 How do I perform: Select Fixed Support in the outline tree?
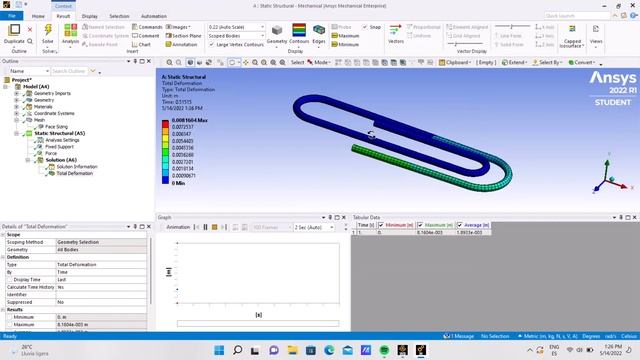coord(59,147)
